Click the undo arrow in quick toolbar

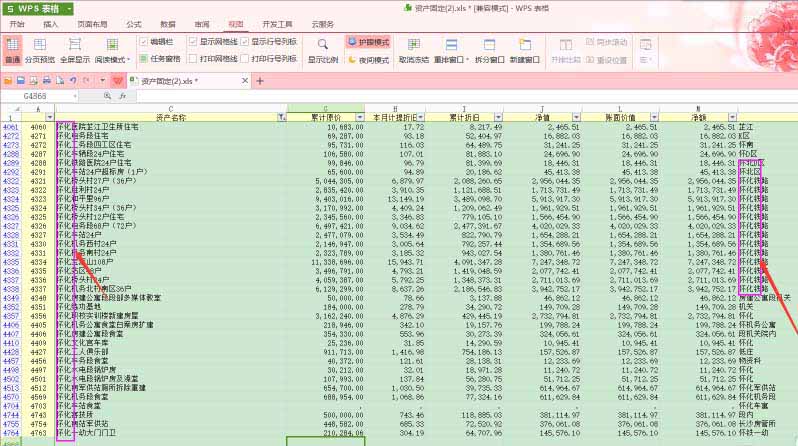(73, 78)
